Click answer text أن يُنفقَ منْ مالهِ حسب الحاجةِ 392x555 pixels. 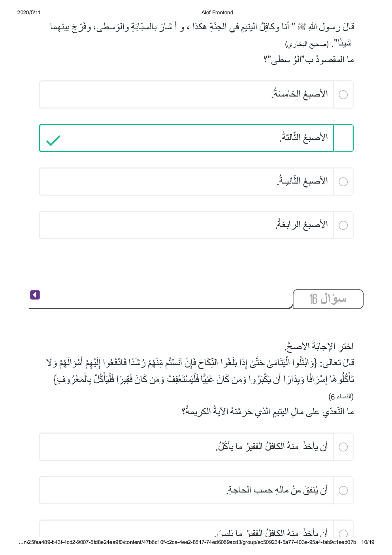pyautogui.click(x=277, y=490)
